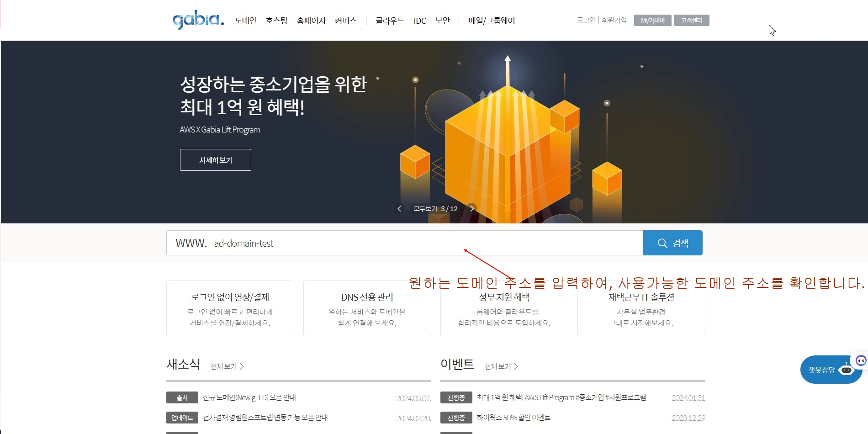
Task: Click the 이벤트 section heading
Action: click(457, 364)
